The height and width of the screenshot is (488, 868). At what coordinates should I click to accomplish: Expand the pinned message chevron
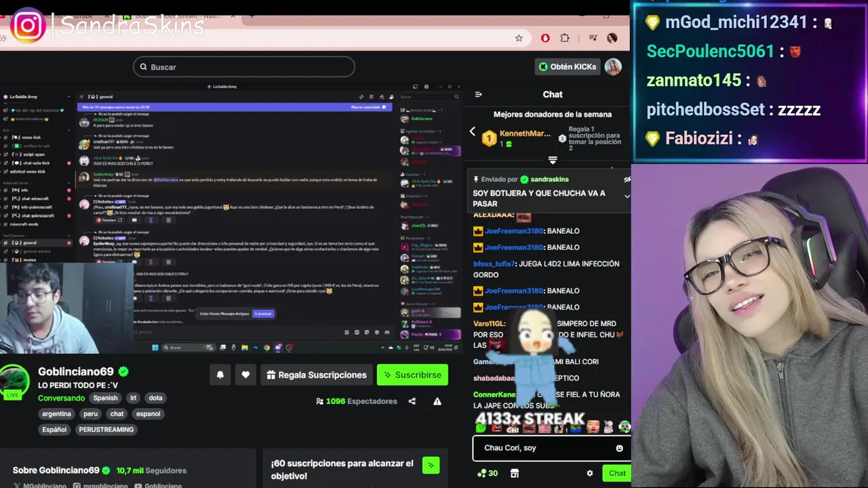[627, 197]
